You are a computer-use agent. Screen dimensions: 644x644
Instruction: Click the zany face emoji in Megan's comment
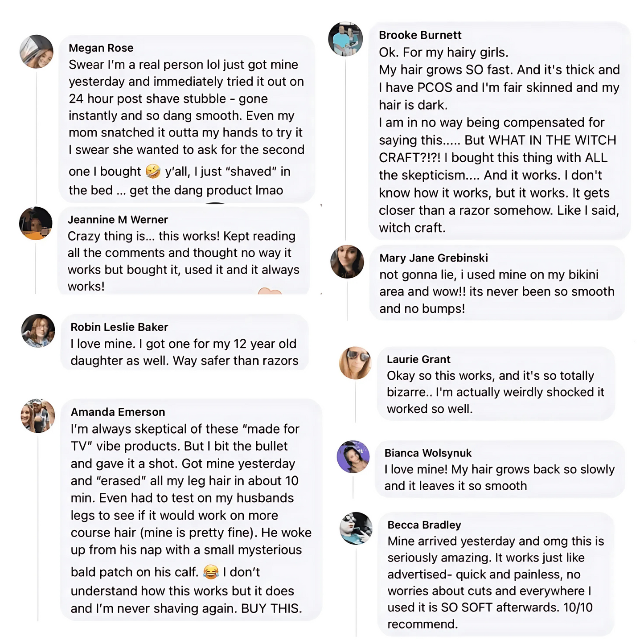(x=153, y=171)
